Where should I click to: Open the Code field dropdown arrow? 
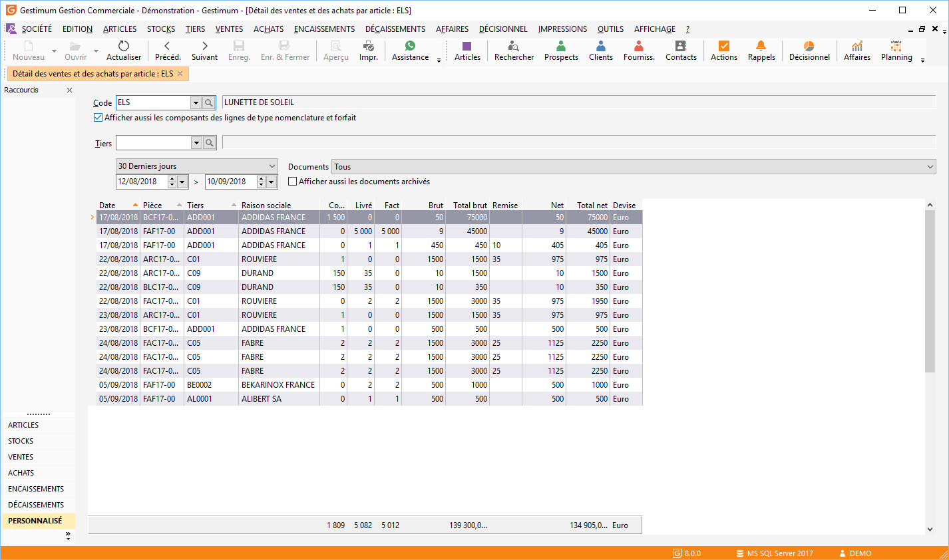[196, 102]
